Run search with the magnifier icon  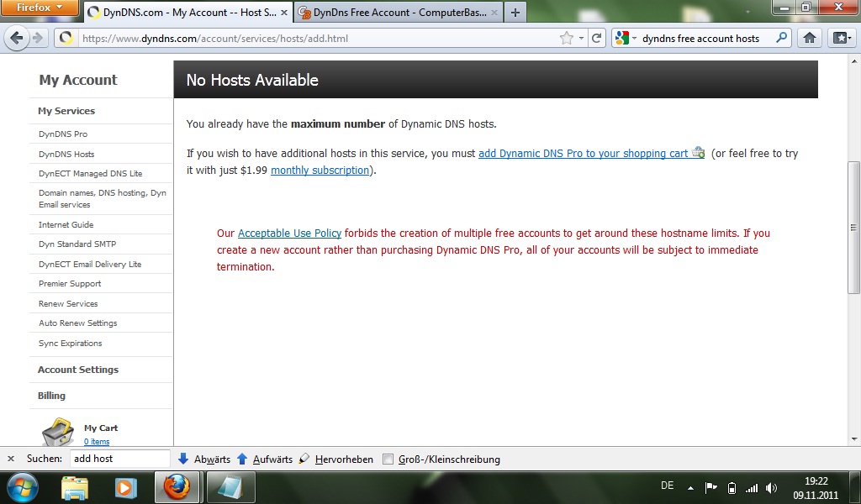(x=782, y=38)
